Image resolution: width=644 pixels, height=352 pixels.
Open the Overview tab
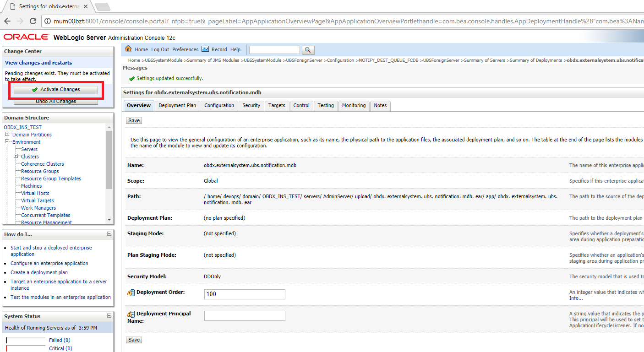click(139, 105)
